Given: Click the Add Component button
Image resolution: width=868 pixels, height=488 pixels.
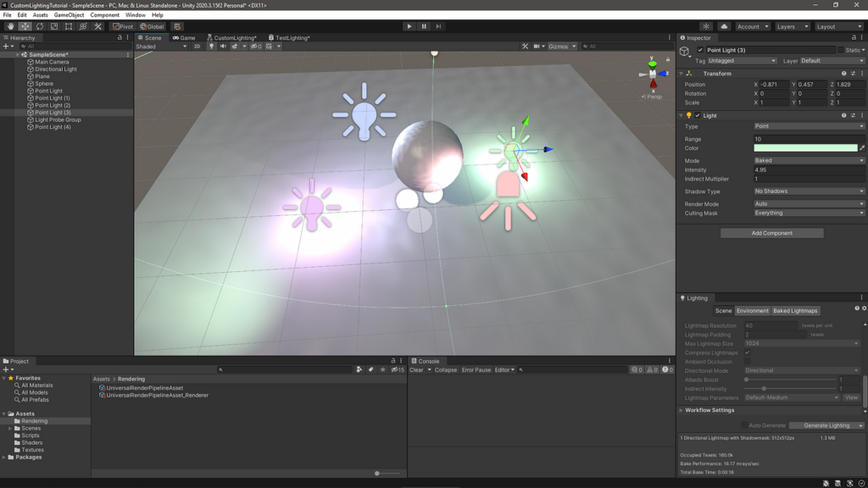Looking at the screenshot, I should tap(774, 233).
